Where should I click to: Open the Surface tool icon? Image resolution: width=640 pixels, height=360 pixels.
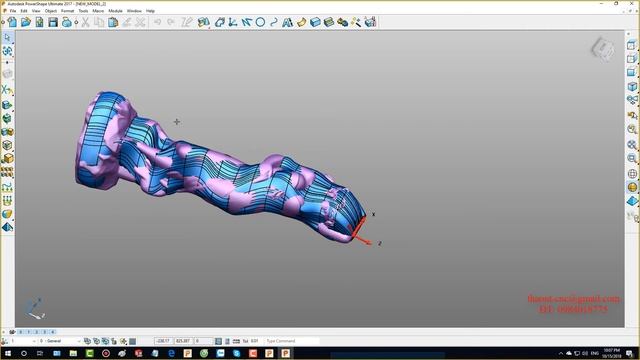click(301, 22)
